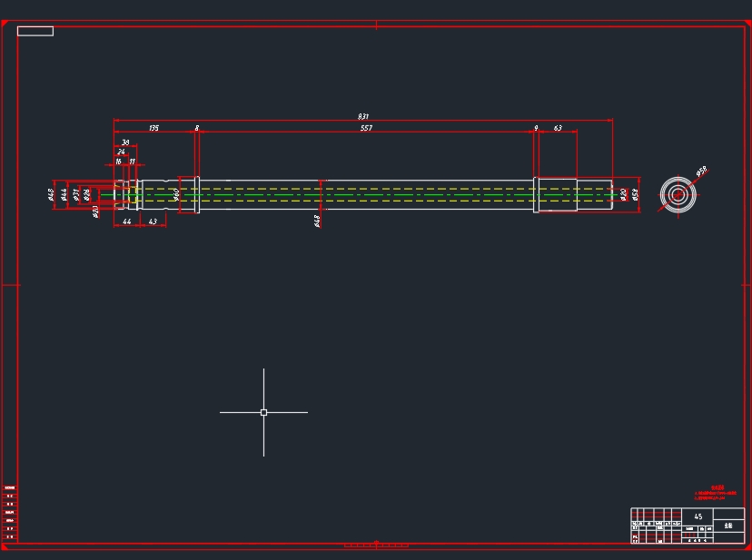Pick the 557 dimension text
752x560 pixels.
(x=366, y=128)
